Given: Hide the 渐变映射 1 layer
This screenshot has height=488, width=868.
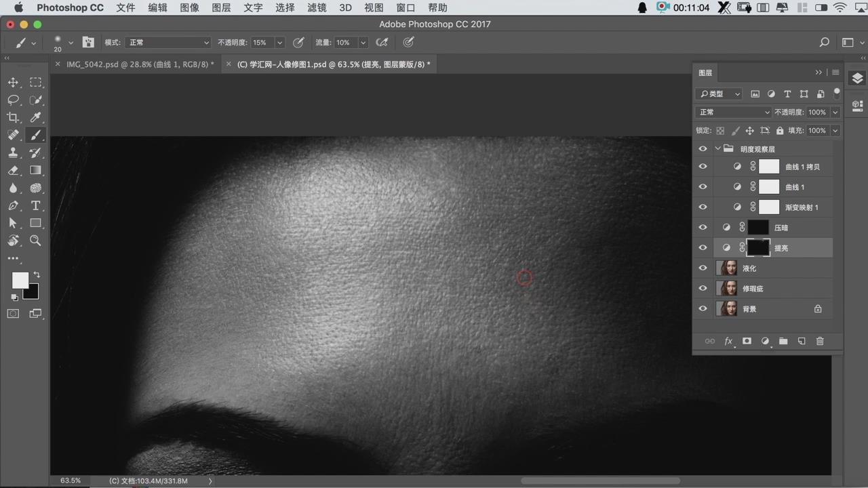Looking at the screenshot, I should tap(703, 207).
